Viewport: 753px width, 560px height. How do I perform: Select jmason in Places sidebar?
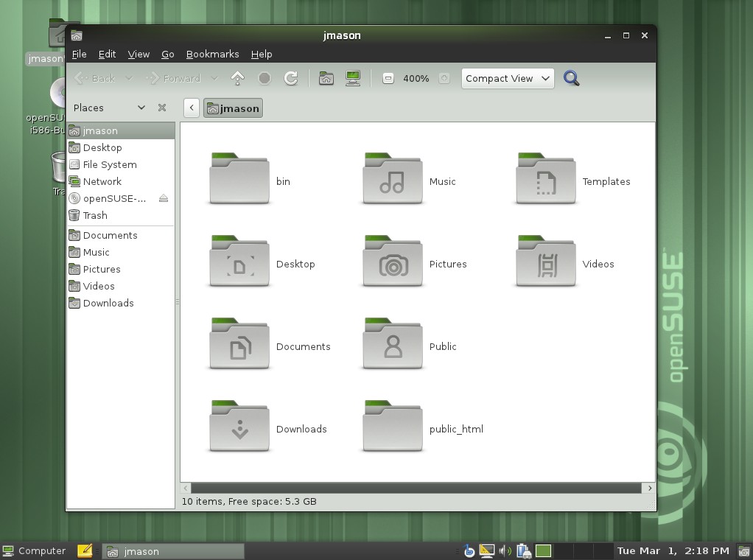[x=121, y=130]
